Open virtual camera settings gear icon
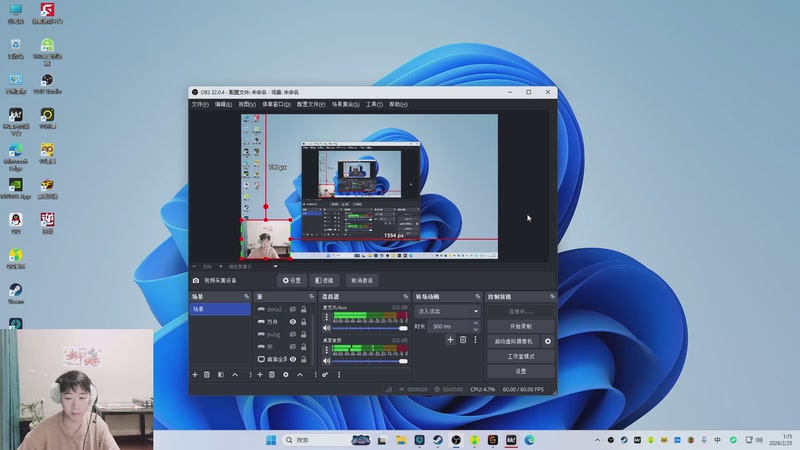Viewport: 800px width, 450px height. (547, 341)
